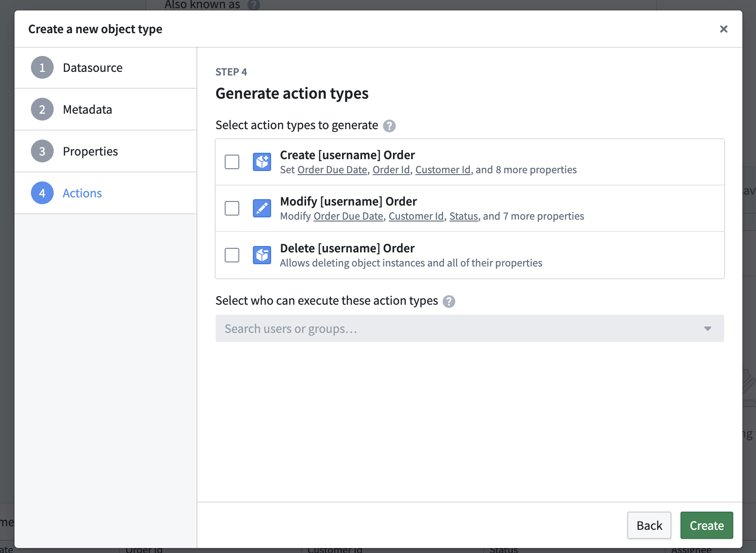
Task: Click the step 1 Datasource number circle
Action: click(42, 68)
